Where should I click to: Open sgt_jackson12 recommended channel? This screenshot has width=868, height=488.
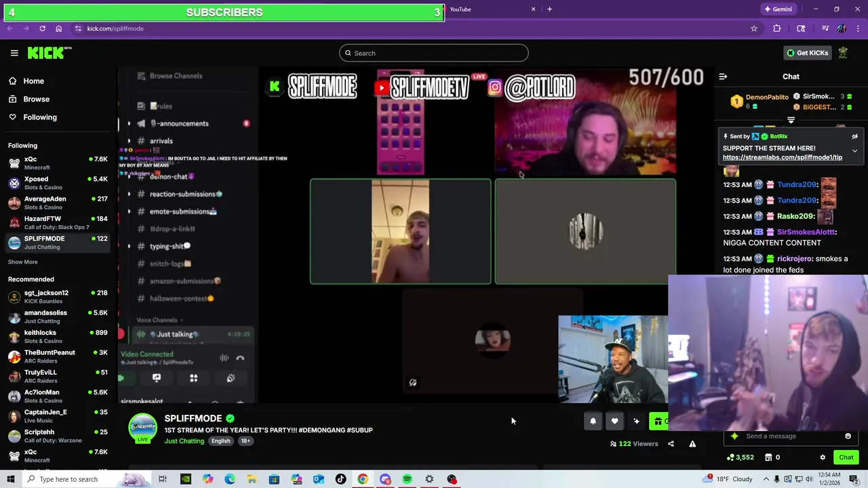pyautogui.click(x=58, y=297)
